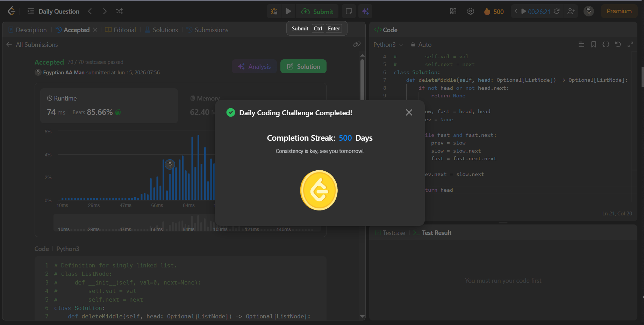The height and width of the screenshot is (325, 644).
Task: Click the "Python3" label under submitted Code heading
Action: (68, 249)
